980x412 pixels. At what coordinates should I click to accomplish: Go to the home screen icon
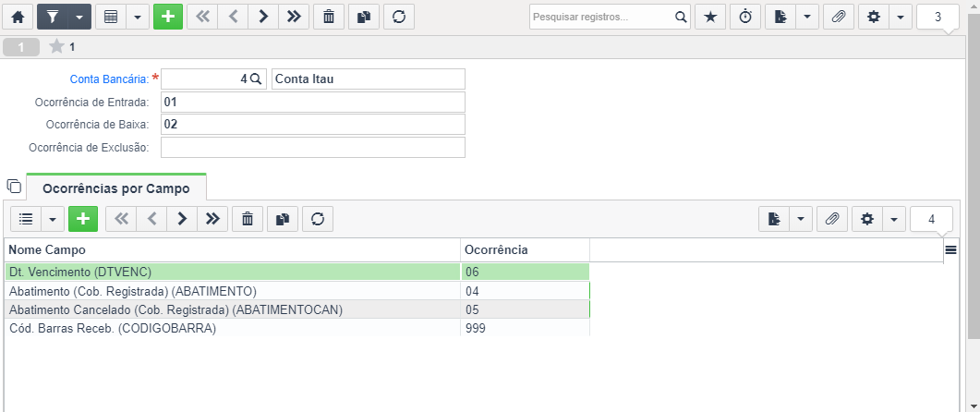click(18, 17)
